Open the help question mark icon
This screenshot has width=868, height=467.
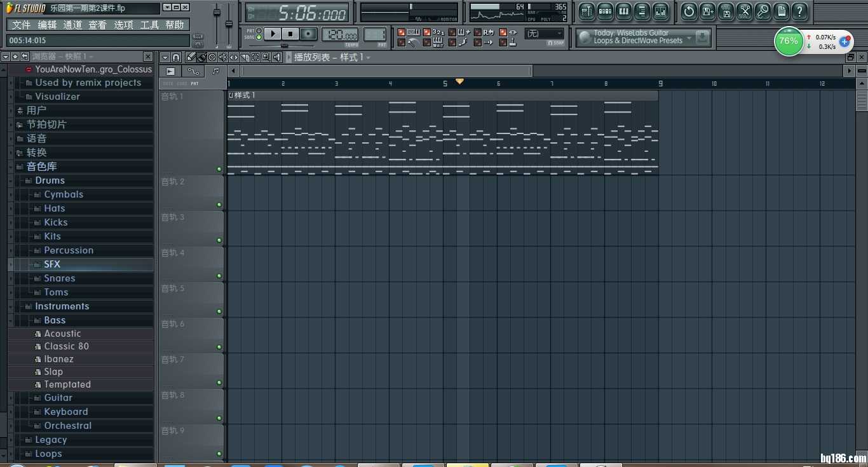point(799,11)
